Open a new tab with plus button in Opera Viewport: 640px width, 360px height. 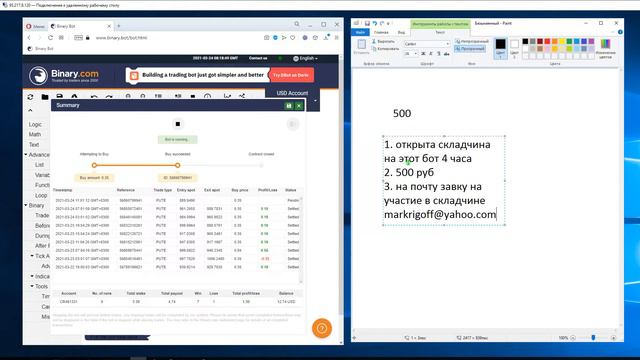pyautogui.click(x=119, y=26)
